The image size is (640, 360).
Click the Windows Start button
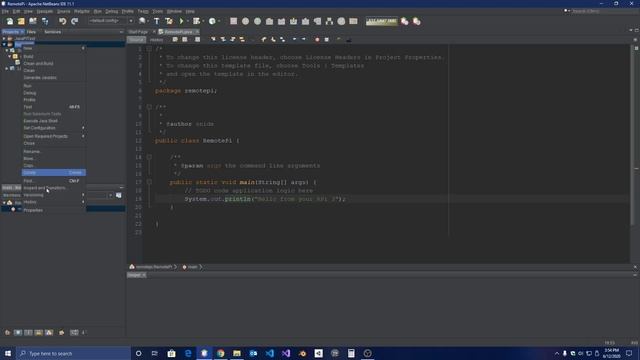point(8,353)
